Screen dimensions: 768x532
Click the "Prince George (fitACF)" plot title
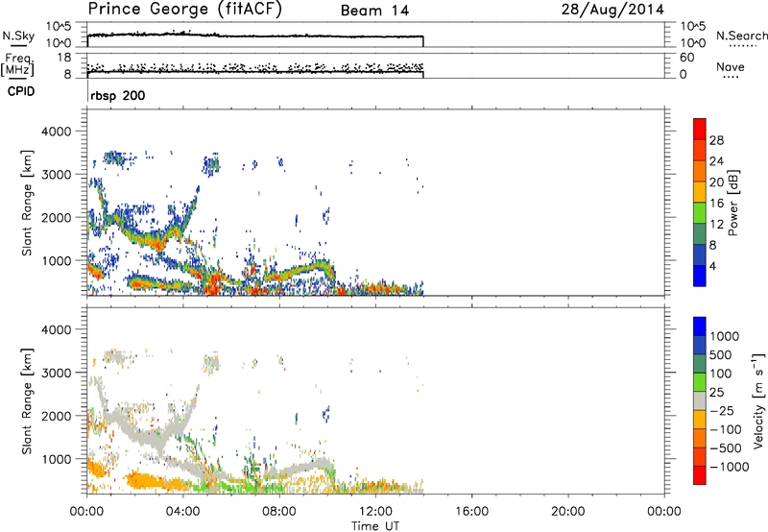tap(185, 10)
